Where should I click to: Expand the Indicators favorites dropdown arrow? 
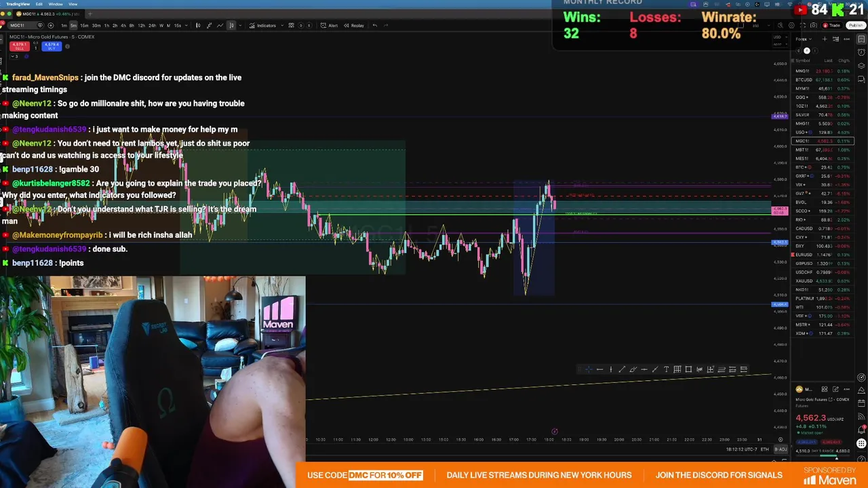[282, 26]
